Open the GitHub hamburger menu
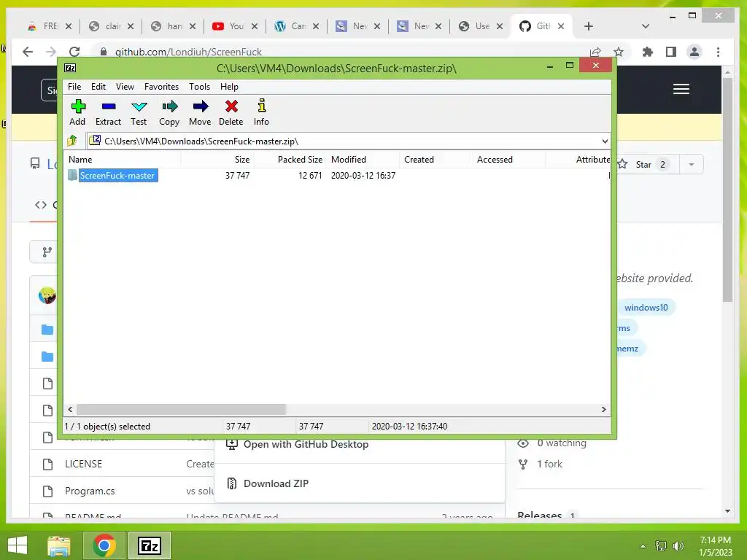The height and width of the screenshot is (560, 747). coord(681,89)
